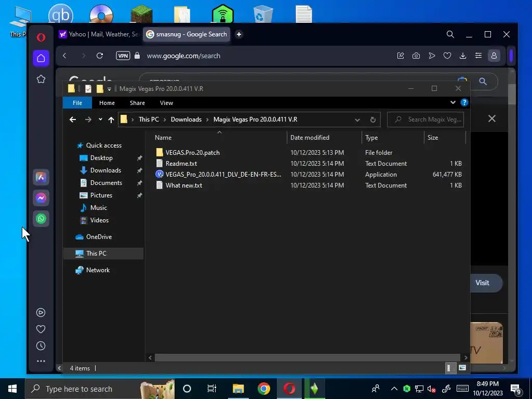Open history clock icon in Opera sidebar
This screenshot has height=399, width=532.
click(41, 345)
